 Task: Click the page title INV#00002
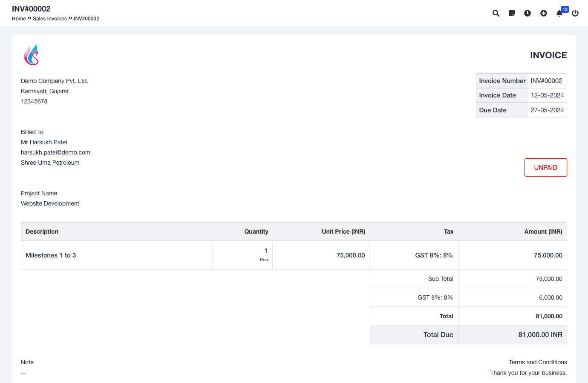[32, 9]
